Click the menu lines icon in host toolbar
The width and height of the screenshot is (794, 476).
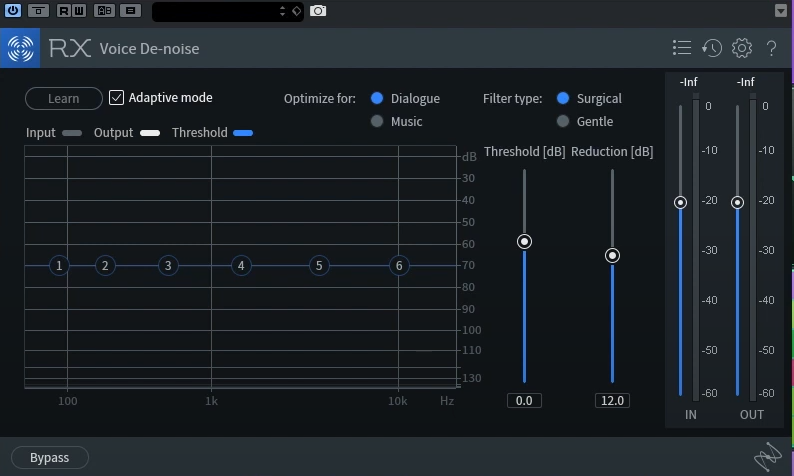[x=130, y=10]
